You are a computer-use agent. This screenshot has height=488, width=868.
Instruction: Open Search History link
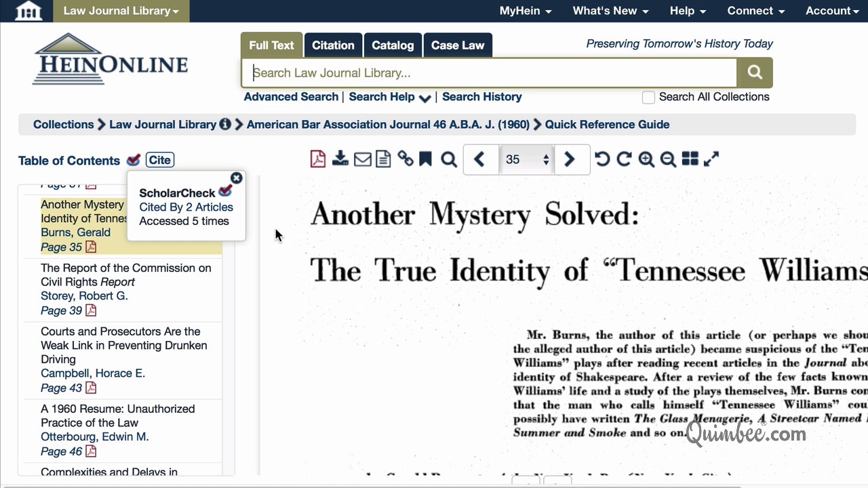point(482,97)
